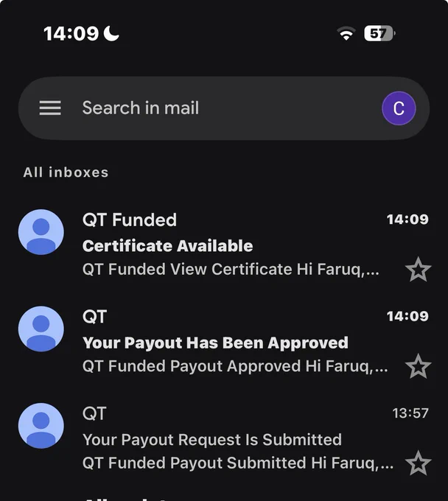Viewport: 448px width, 501px height.
Task: Tap the All inboxes label
Action: click(66, 172)
